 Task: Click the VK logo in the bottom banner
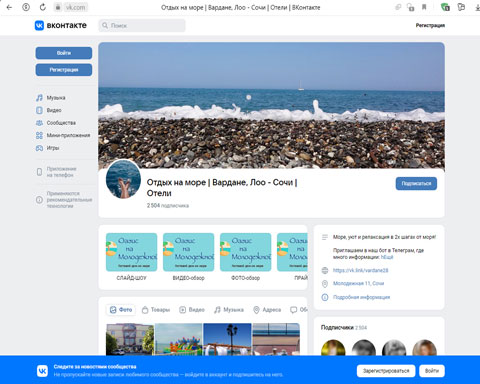[42, 371]
